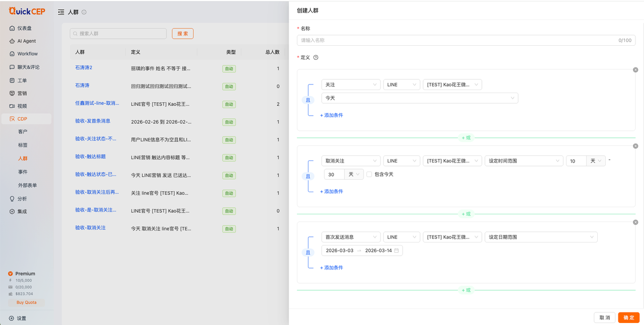
Task: Click the 确定 confirm button
Action: click(x=628, y=317)
